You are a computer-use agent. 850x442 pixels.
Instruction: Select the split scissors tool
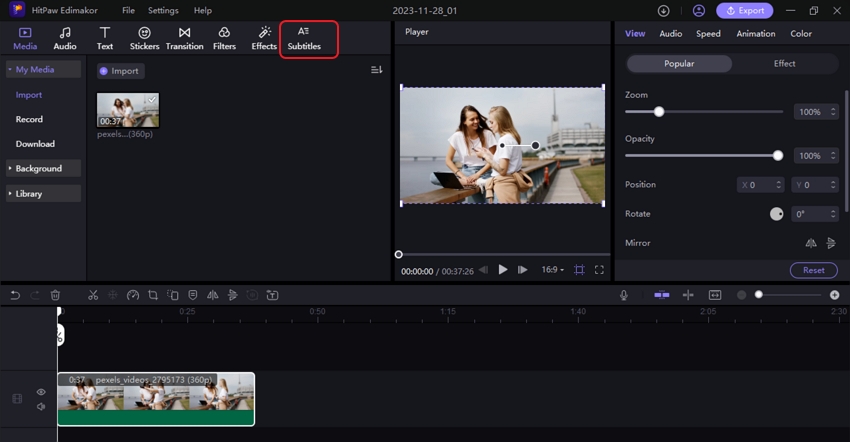point(93,295)
